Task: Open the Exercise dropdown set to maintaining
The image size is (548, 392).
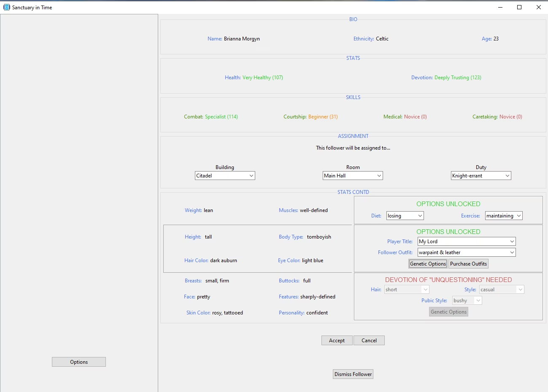Action: click(504, 216)
